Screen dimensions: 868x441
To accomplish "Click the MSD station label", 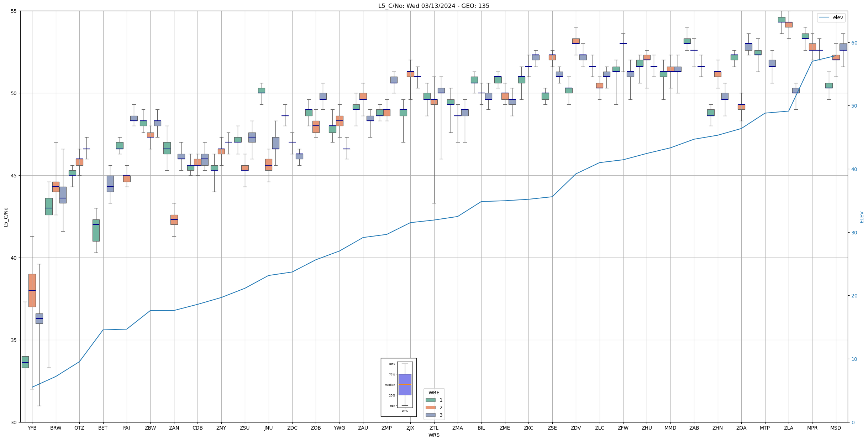I will 836,428.
